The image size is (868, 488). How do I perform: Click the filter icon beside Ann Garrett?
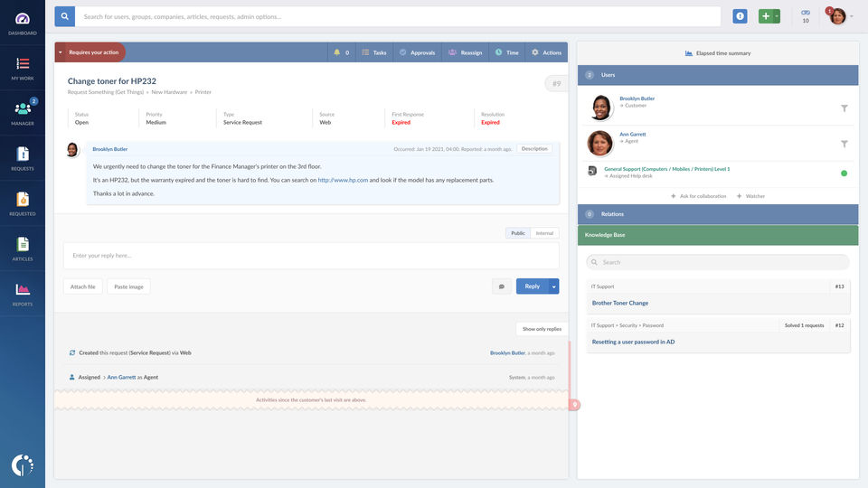coord(844,144)
